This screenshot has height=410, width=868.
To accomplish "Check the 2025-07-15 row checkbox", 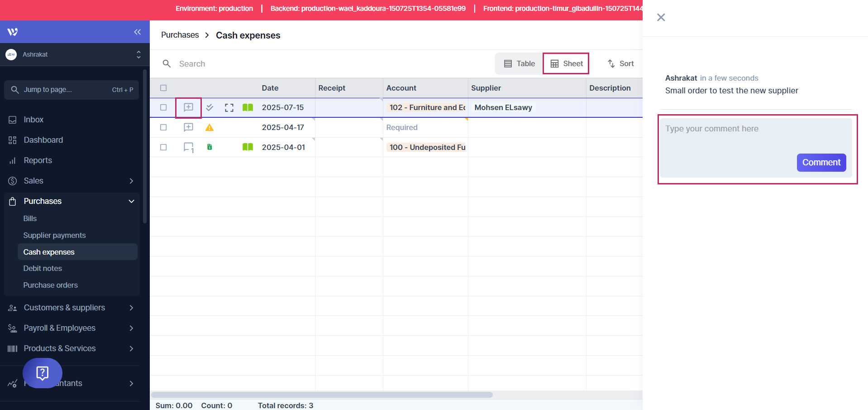I will click(163, 107).
